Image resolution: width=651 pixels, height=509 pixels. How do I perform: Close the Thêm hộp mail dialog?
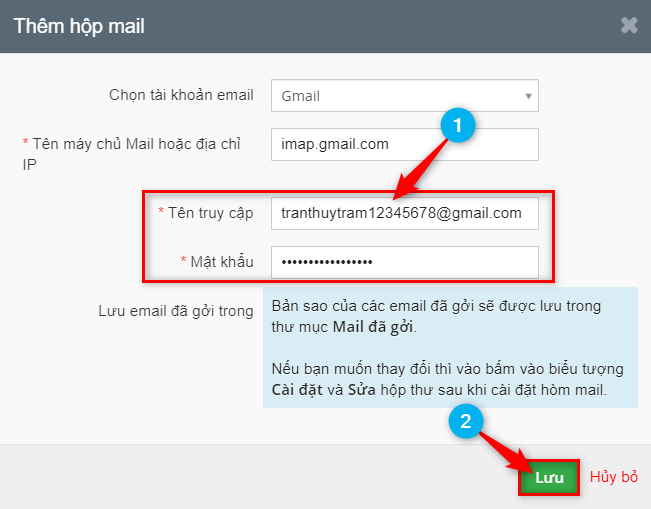click(629, 26)
